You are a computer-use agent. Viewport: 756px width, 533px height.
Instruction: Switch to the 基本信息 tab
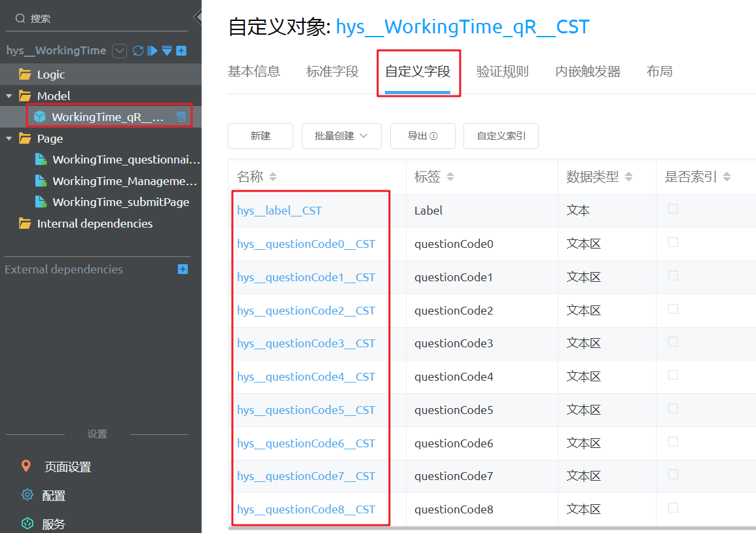(x=254, y=71)
